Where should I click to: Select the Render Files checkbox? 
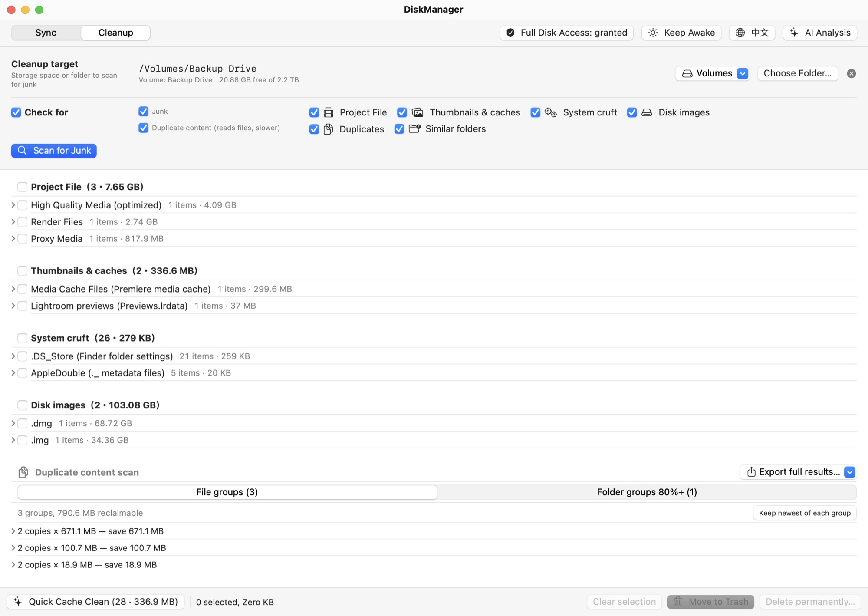click(x=23, y=222)
